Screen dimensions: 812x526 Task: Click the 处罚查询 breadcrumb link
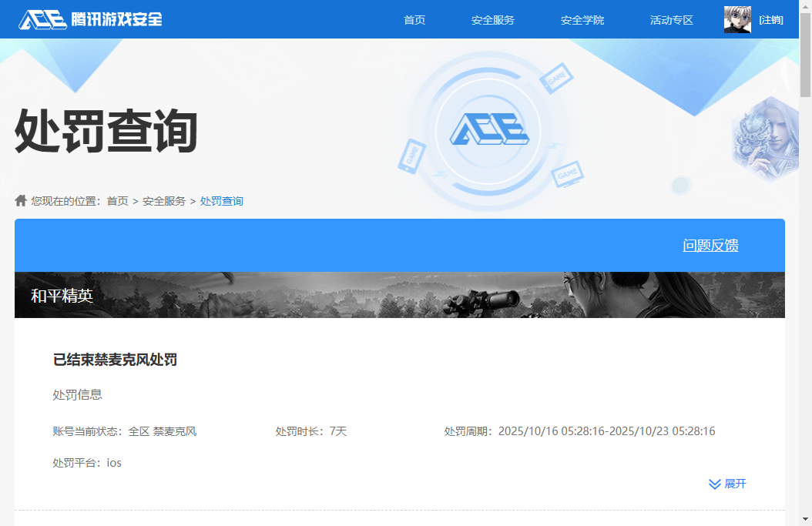coord(222,201)
